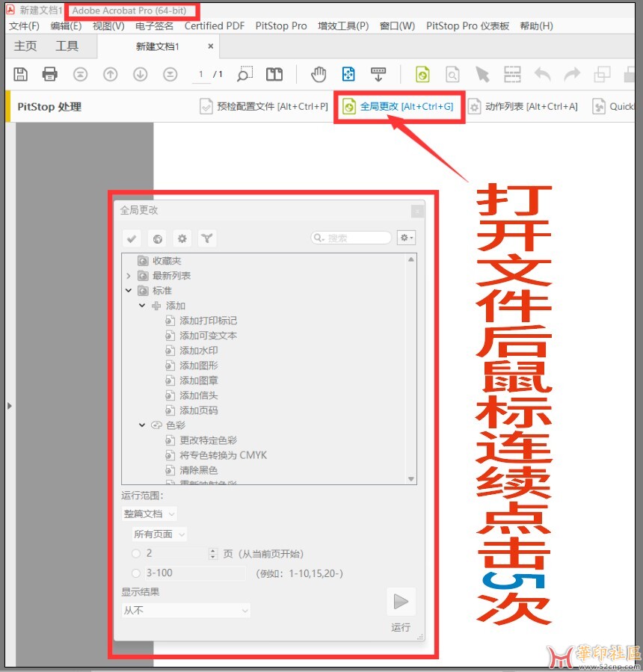This screenshot has width=643, height=672.
Task: Click the globe icon in 全局更改 panel
Action: pyautogui.click(x=157, y=239)
